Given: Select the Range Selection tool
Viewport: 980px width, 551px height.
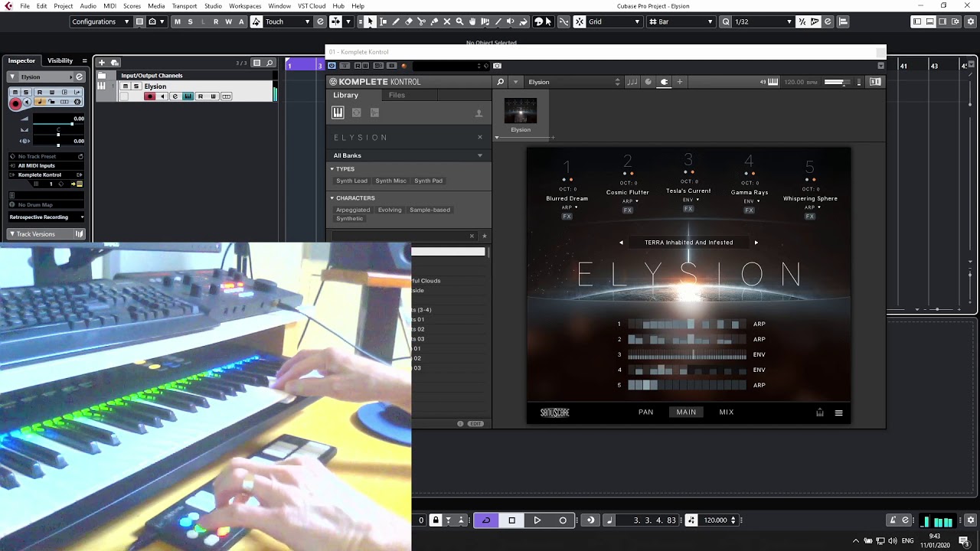Looking at the screenshot, I should point(383,21).
